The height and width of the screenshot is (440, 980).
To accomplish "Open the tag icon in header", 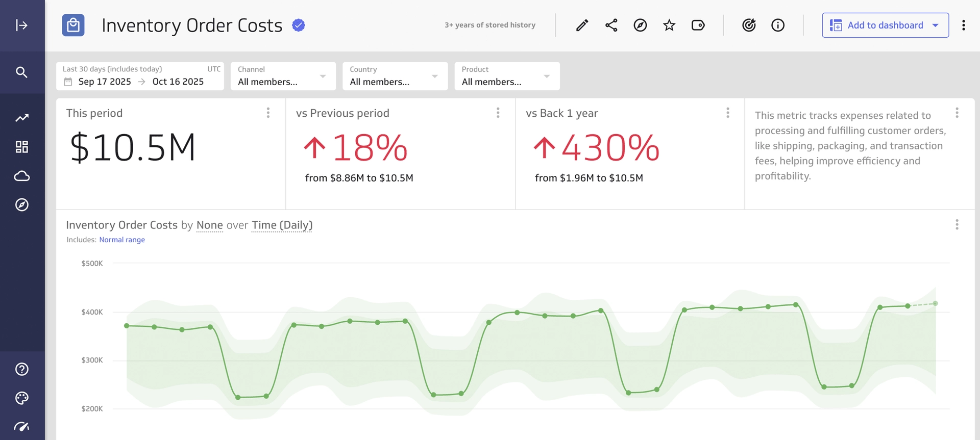I will coord(698,25).
